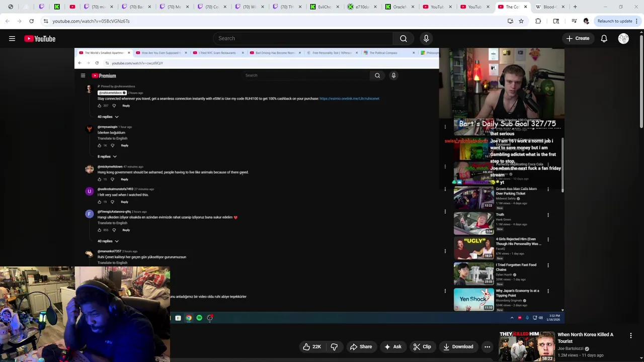The height and width of the screenshot is (362, 644).
Task: Create a Clip of the video
Action: (x=422, y=346)
